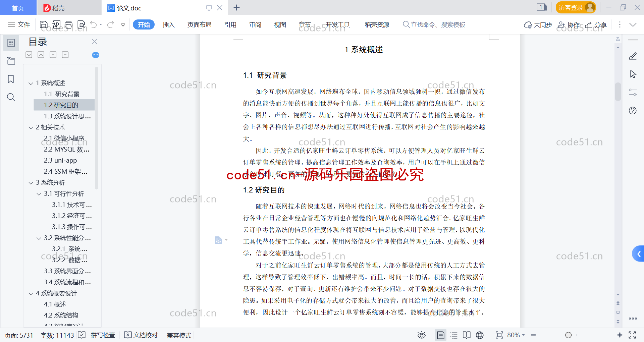Open the 插入 ribbon tab
The width and height of the screenshot is (644, 342).
(168, 24)
